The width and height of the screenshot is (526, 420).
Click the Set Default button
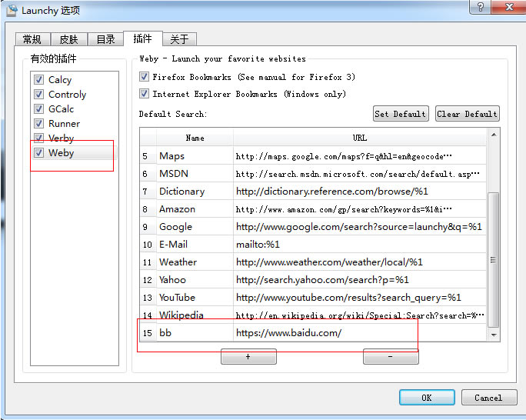pos(401,114)
